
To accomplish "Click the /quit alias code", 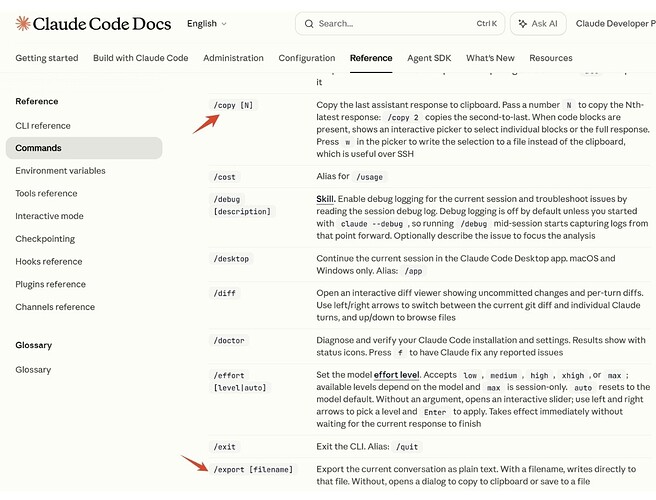I will click(407, 447).
